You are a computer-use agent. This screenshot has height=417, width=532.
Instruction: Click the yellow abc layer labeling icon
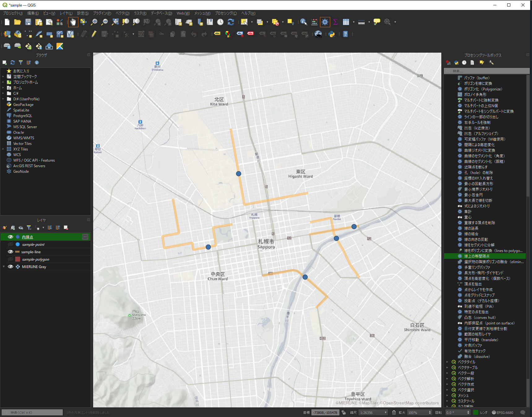click(x=217, y=33)
